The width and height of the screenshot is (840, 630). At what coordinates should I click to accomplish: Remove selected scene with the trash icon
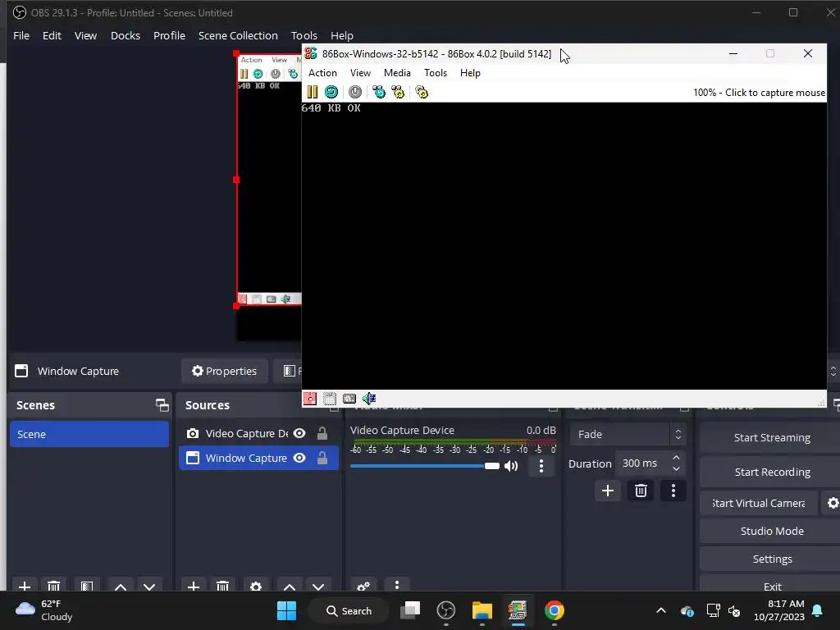coord(53,586)
